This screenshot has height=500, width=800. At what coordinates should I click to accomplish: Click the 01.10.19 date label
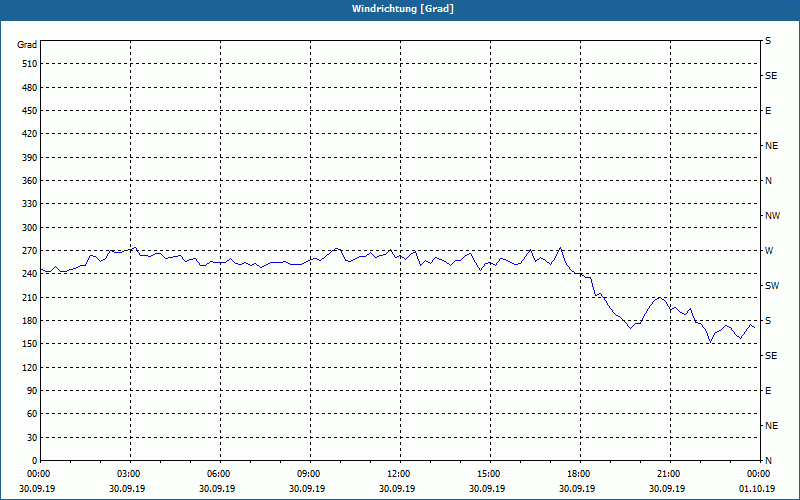[757, 489]
